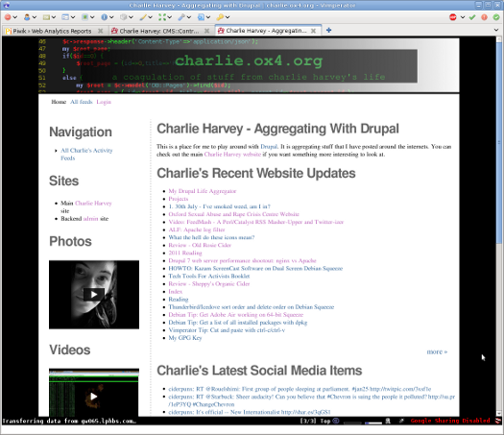504x435 pixels.
Task: Open the My Drupal Life Aggregator link
Action: (x=203, y=191)
